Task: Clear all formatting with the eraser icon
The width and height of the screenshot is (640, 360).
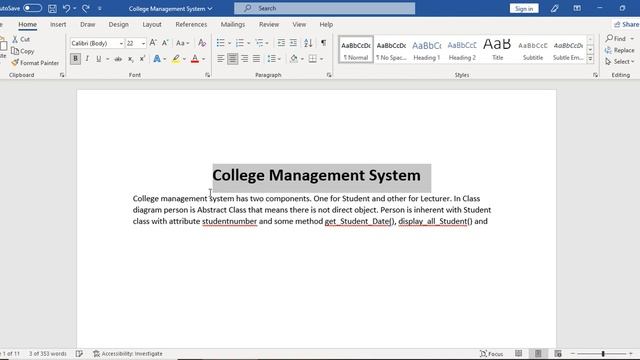Action: point(202,43)
